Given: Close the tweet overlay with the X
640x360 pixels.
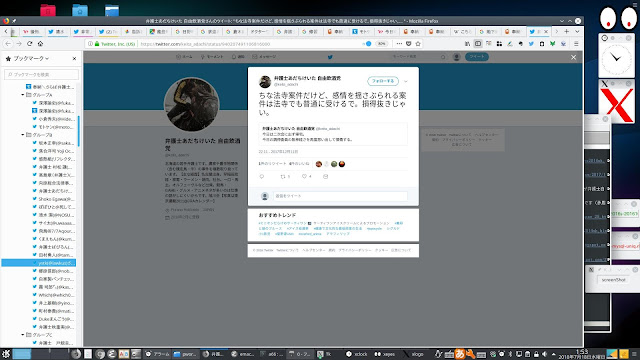Looking at the screenshot, I should [573, 57].
